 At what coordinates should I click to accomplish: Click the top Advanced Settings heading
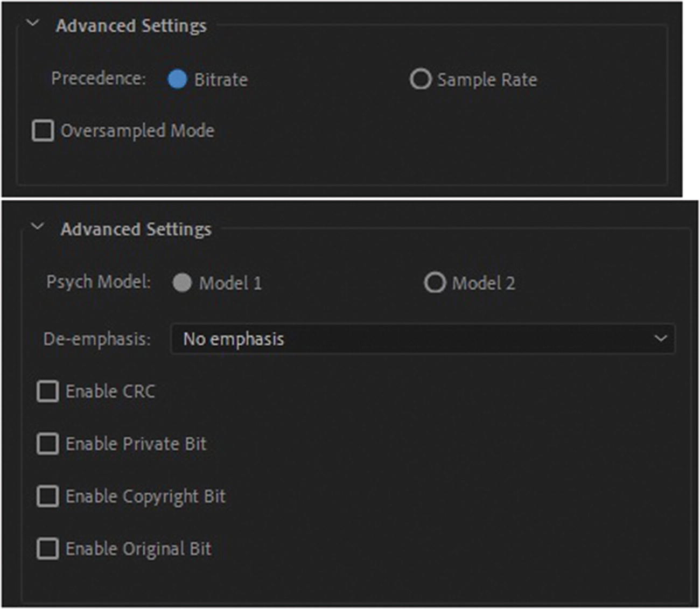[x=131, y=26]
